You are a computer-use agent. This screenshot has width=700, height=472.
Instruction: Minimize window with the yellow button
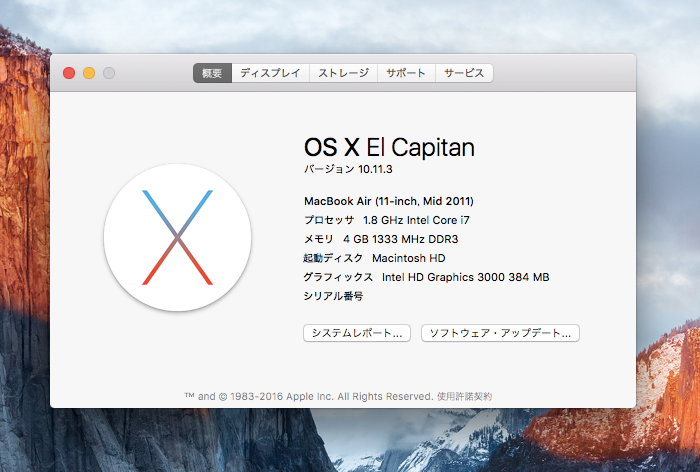(89, 73)
